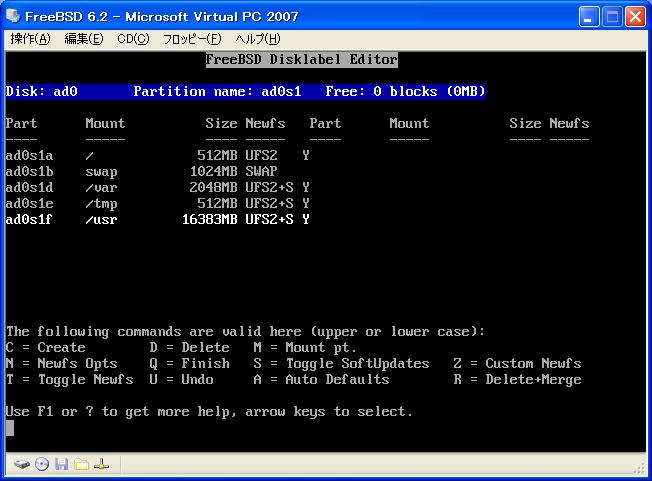Click 'T = Toggle Newfs' command
652x481 pixels.
[69, 380]
